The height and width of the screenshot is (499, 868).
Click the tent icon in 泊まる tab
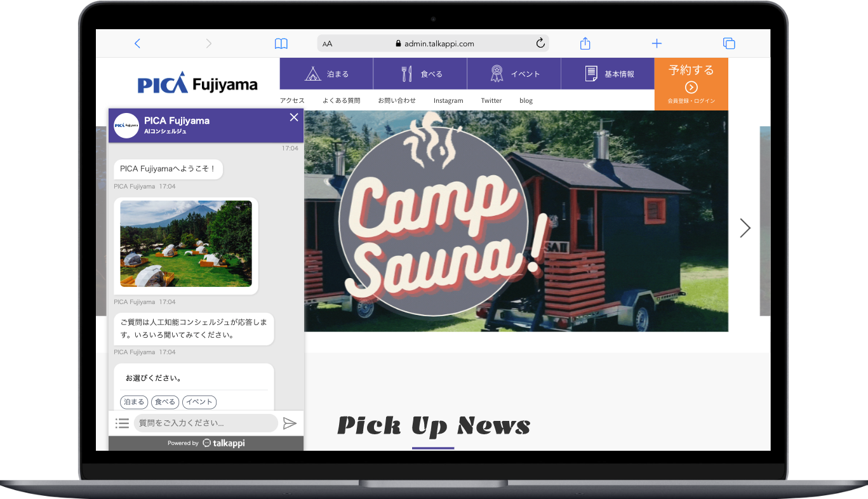pos(312,74)
